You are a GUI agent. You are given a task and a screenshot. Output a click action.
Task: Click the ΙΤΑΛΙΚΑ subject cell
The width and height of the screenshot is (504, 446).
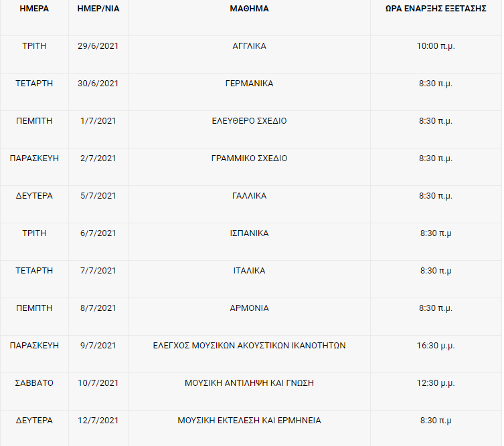pyautogui.click(x=249, y=271)
